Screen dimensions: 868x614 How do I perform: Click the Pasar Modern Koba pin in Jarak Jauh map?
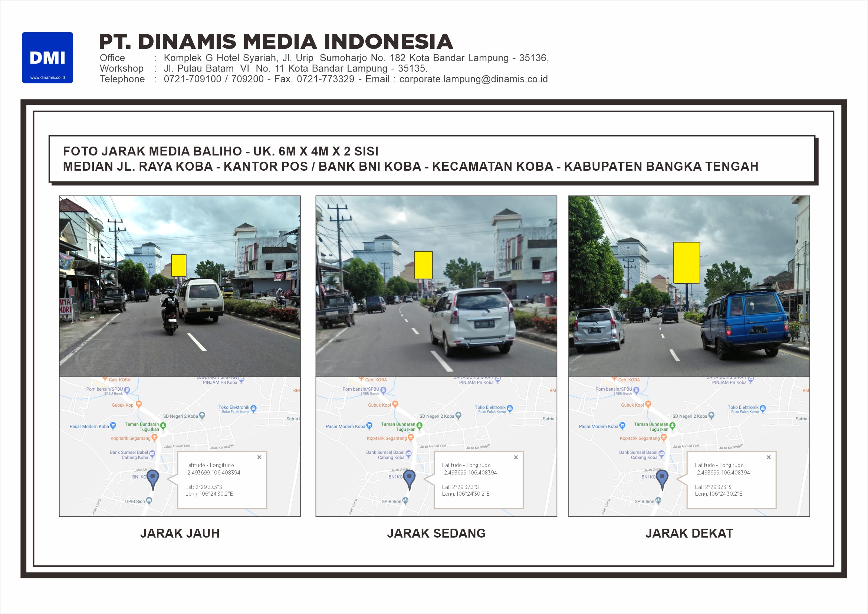pos(113,426)
